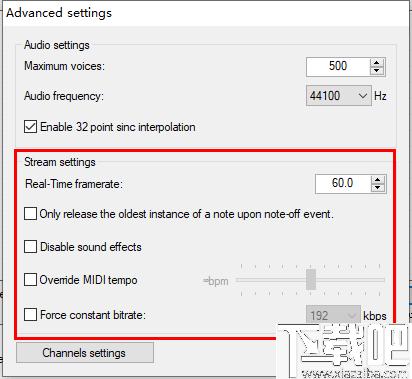Open Channels settings button
Image resolution: width=412 pixels, height=379 pixels.
point(85,353)
